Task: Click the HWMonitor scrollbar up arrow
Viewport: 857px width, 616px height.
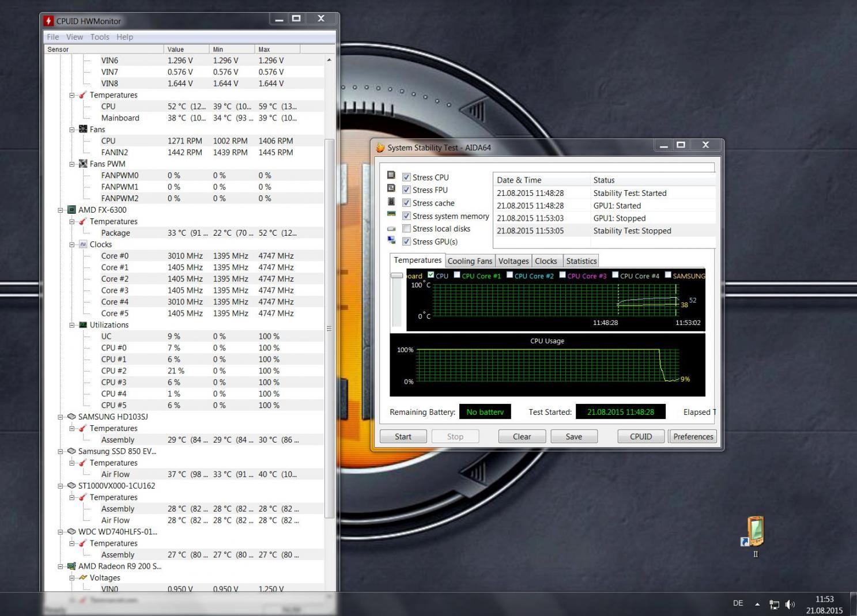Action: point(329,60)
